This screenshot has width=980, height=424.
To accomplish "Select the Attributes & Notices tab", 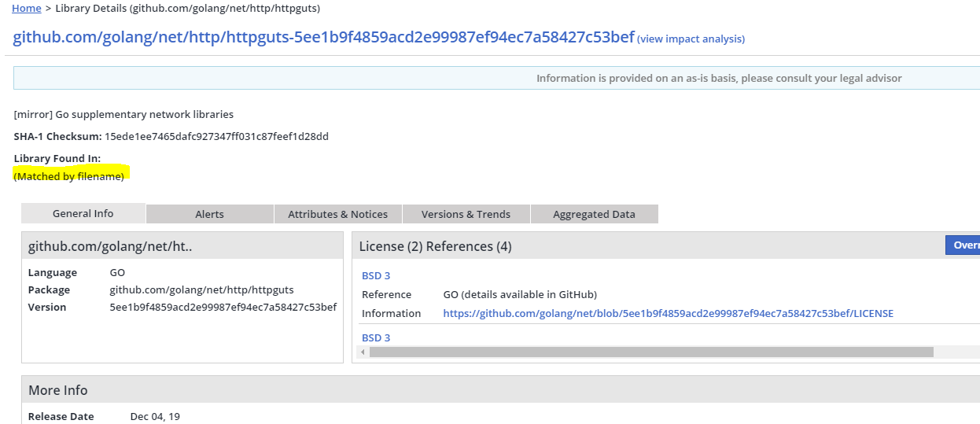I will [337, 214].
